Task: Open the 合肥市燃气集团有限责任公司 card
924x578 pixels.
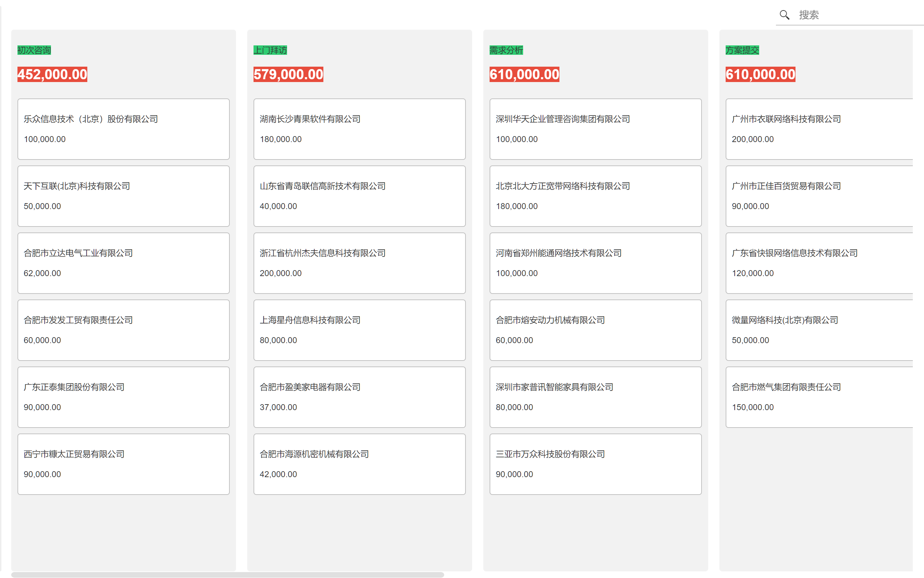Action: (x=819, y=397)
